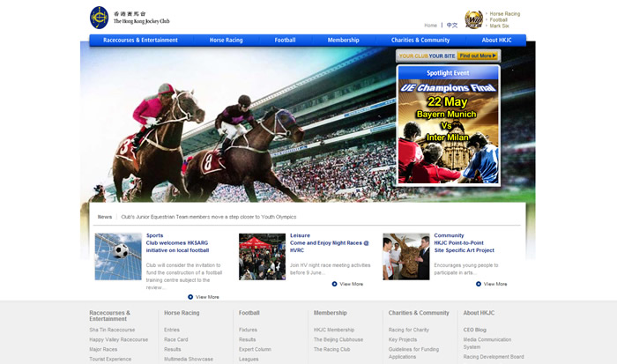The height and width of the screenshot is (364, 617).
Task: Open Come and Enjoy Night Races headline
Action: (x=330, y=247)
